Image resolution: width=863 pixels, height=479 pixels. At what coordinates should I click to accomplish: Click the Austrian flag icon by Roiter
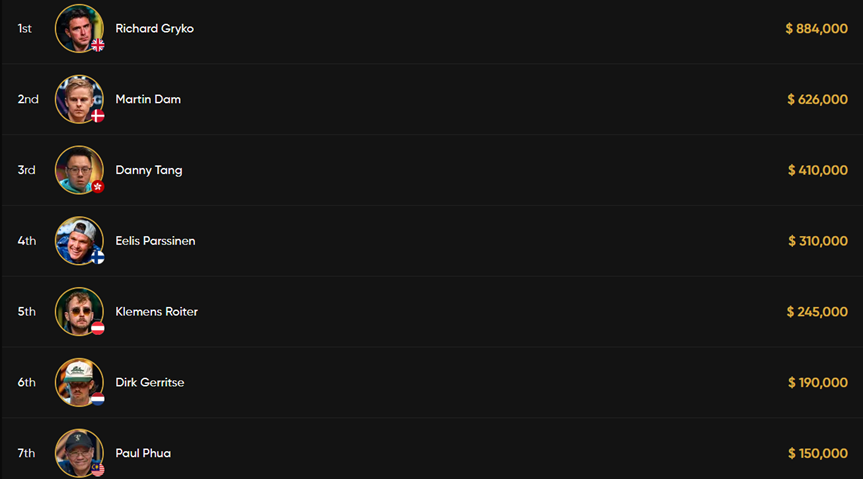[x=98, y=328]
